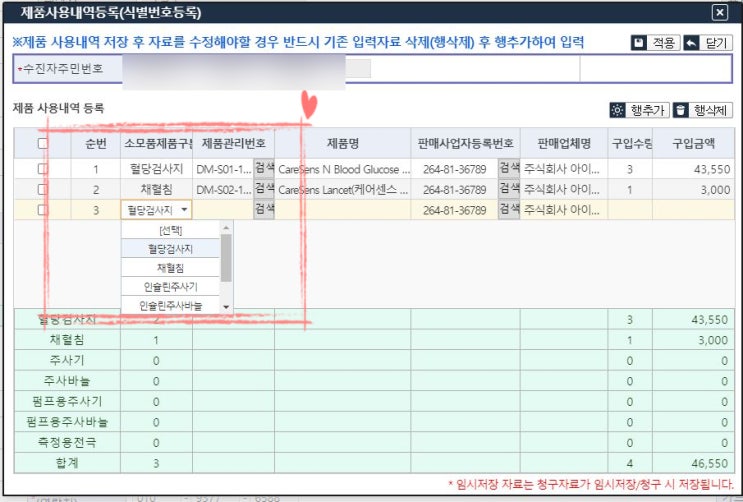Click the back arrow icon on 닫기
This screenshot has height=502, width=743.
tap(692, 43)
